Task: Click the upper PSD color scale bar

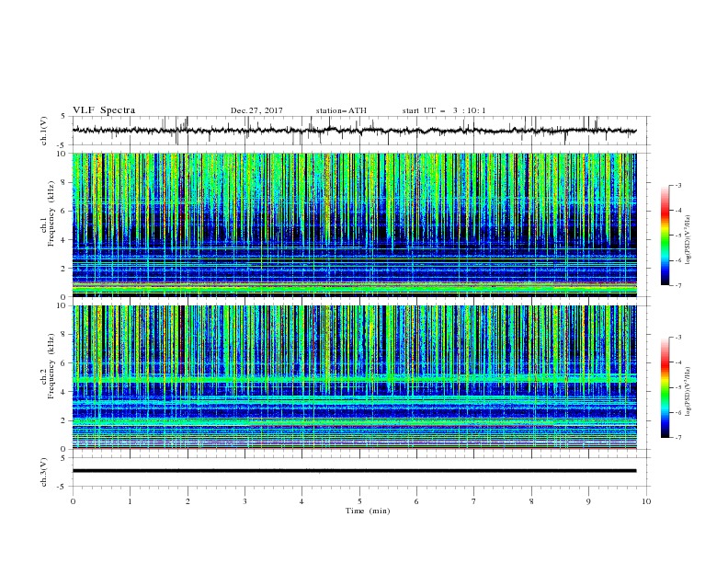Action: pos(665,235)
